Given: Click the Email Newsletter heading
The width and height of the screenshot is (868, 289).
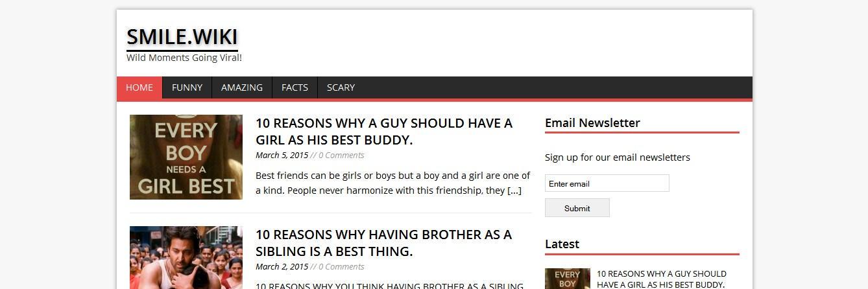Looking at the screenshot, I should pyautogui.click(x=592, y=122).
